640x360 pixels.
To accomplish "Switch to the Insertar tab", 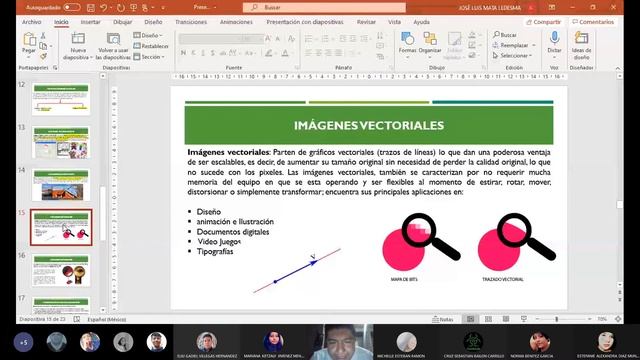I will [90, 22].
